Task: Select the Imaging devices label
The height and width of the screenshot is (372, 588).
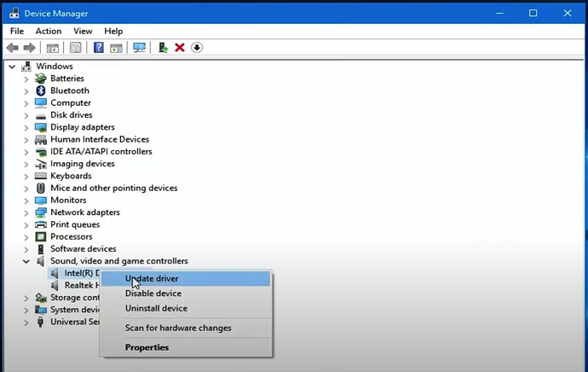Action: [x=83, y=164]
